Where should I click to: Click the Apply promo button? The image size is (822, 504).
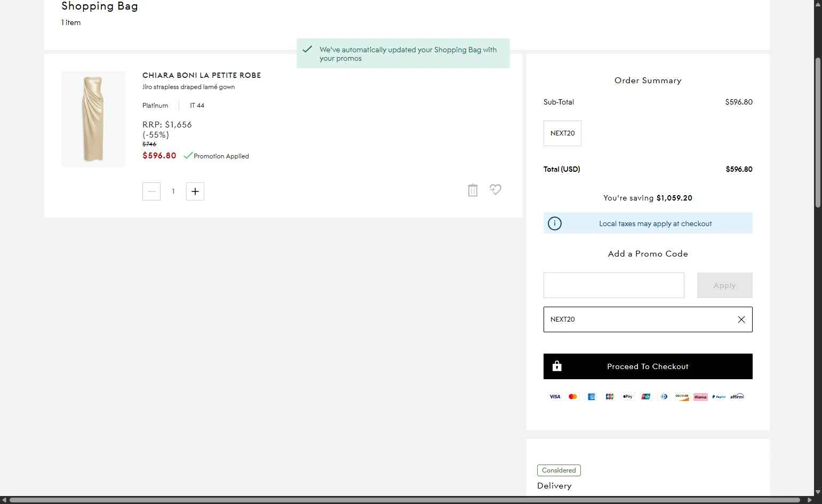pos(724,285)
